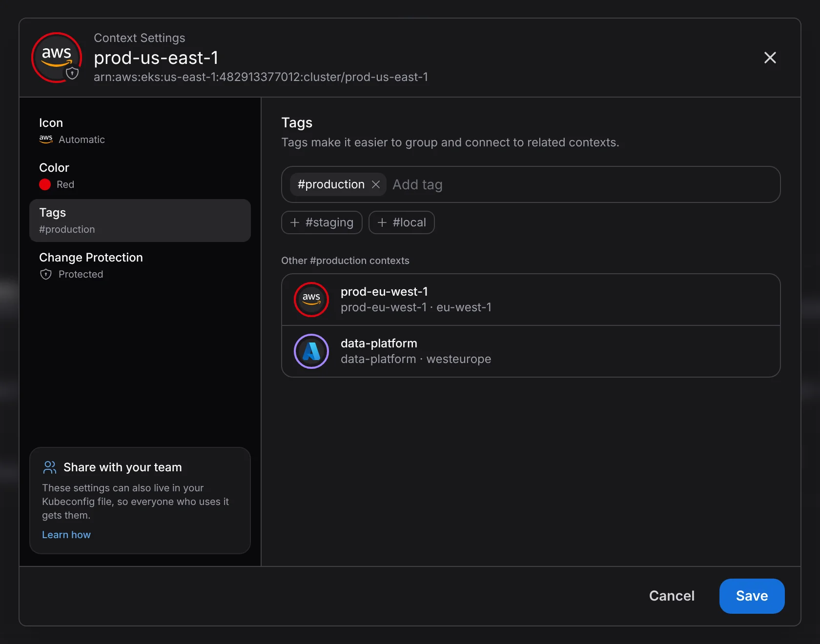
Task: Click the cluster ARN text in header
Action: 261,77
